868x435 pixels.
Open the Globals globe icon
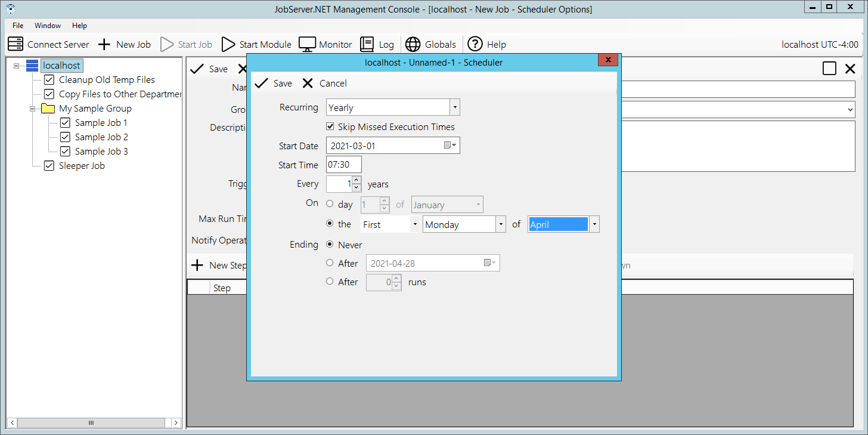413,44
